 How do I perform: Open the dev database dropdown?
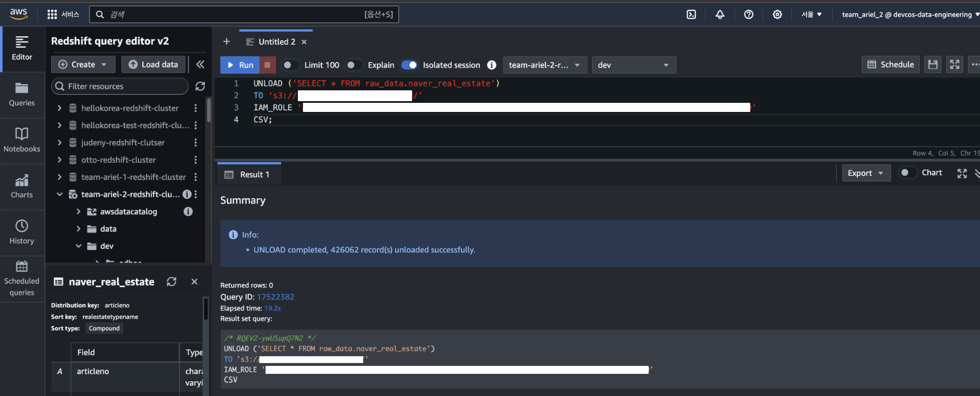pyautogui.click(x=634, y=65)
